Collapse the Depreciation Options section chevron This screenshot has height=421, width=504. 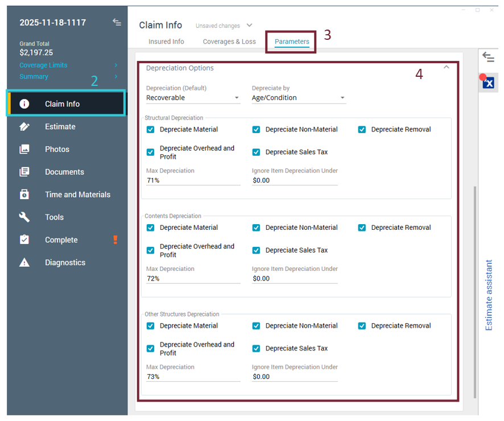[447, 68]
